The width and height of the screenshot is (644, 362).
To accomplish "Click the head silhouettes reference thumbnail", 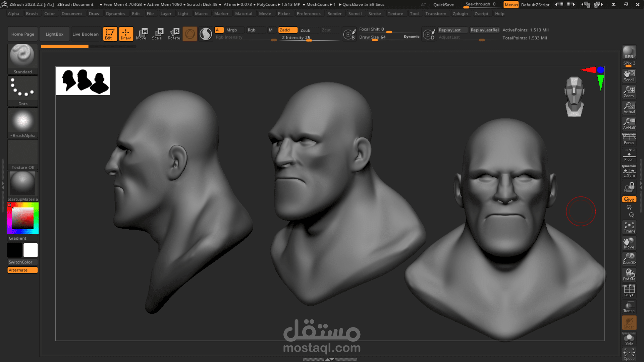I will (x=83, y=81).
